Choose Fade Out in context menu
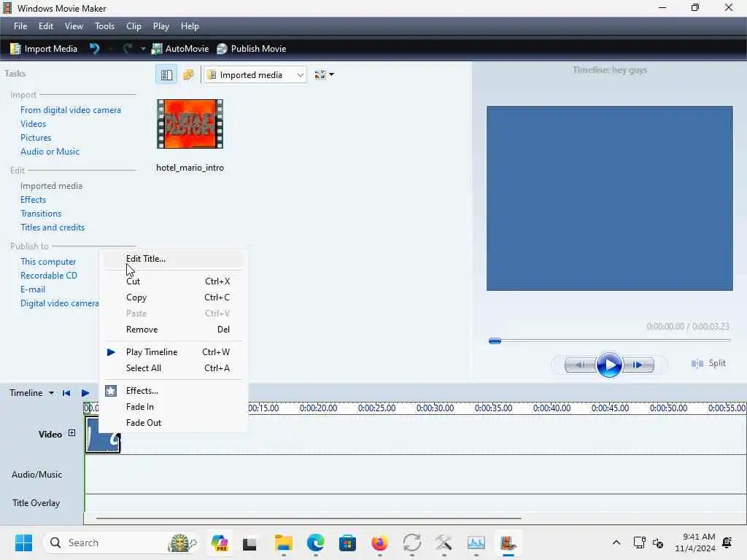The image size is (747, 560). [174, 423]
